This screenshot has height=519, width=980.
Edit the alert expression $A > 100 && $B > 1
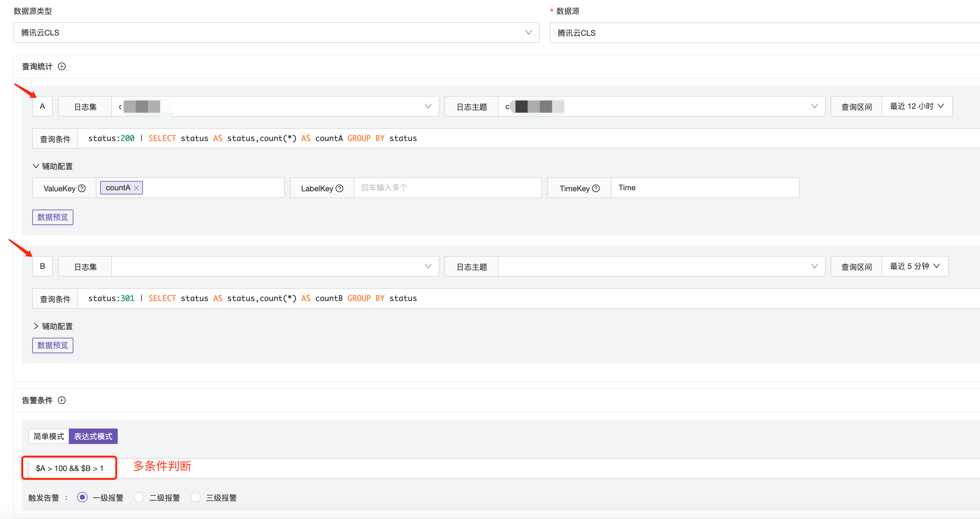point(504,468)
